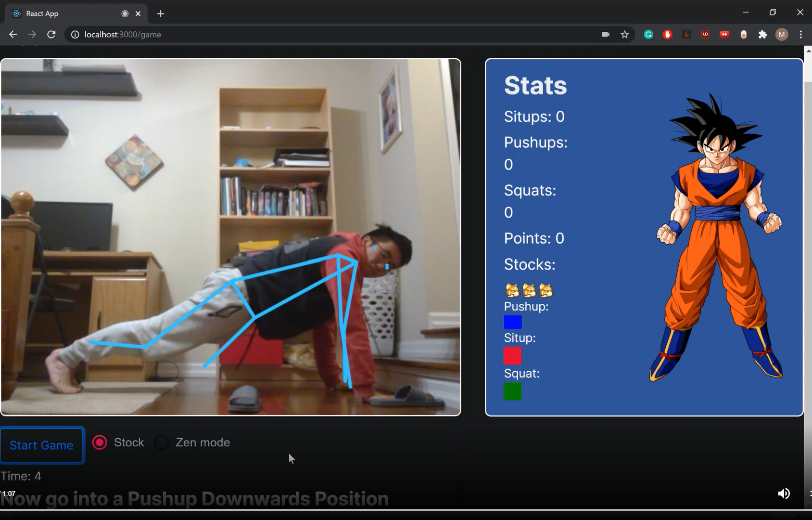The height and width of the screenshot is (520, 812).
Task: Click the blue Pushup color swatch
Action: (513, 322)
